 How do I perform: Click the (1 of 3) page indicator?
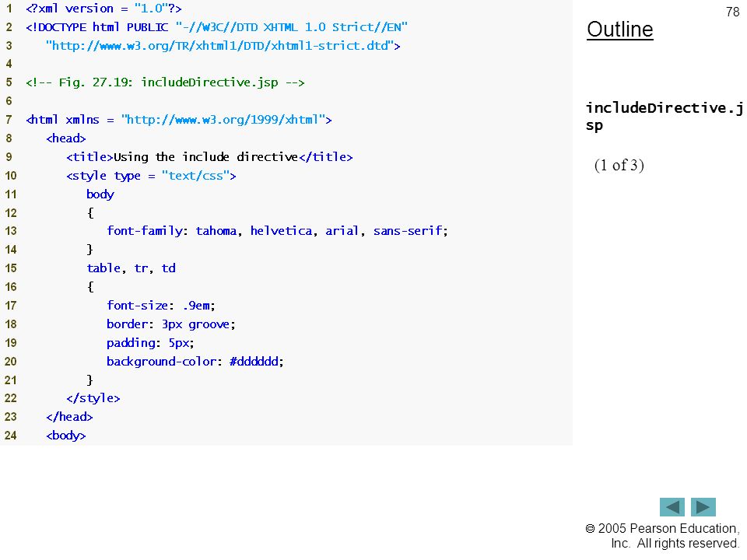click(619, 165)
